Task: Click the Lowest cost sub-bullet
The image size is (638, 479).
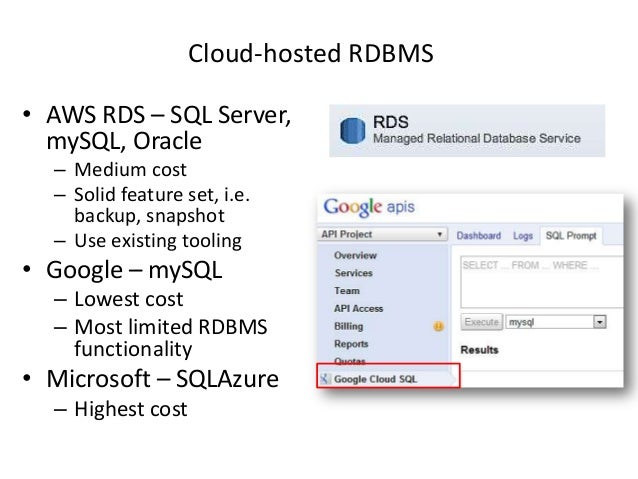Action: pos(129,300)
